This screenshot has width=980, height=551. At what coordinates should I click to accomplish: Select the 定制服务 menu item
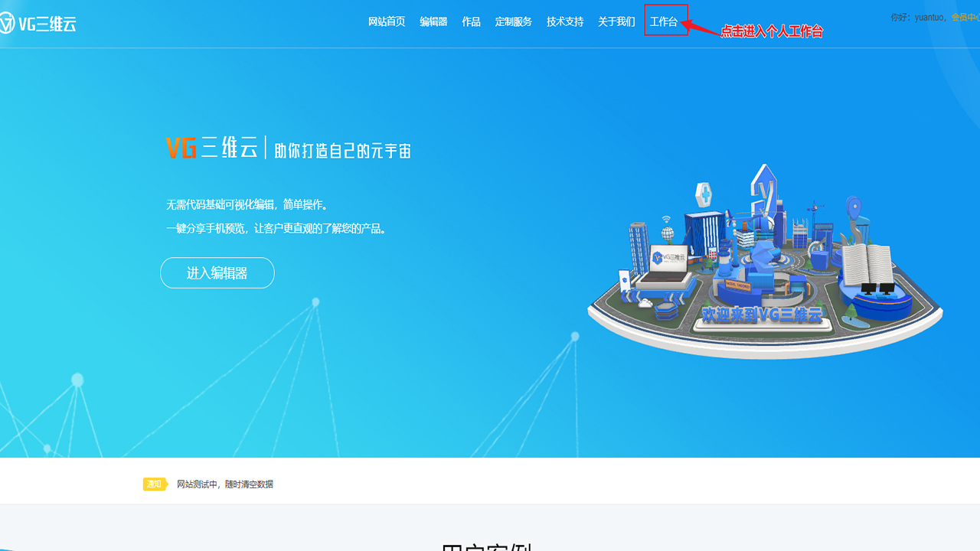coord(514,22)
